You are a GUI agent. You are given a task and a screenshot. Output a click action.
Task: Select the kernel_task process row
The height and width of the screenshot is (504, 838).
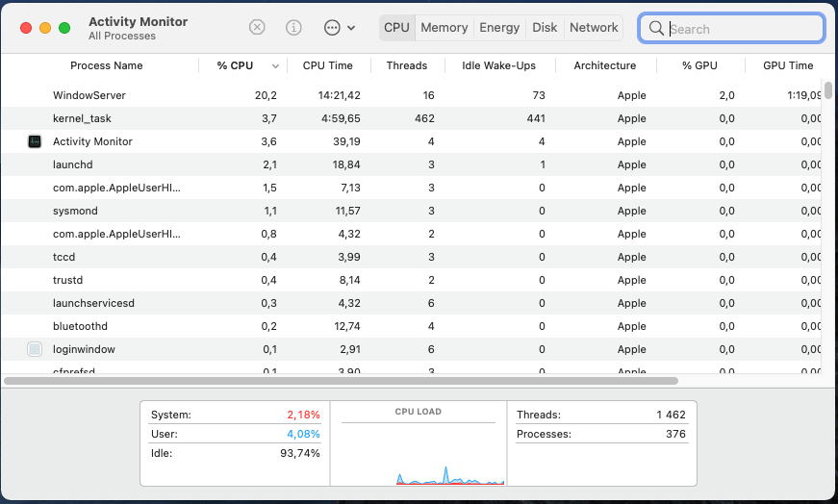tap(412, 118)
